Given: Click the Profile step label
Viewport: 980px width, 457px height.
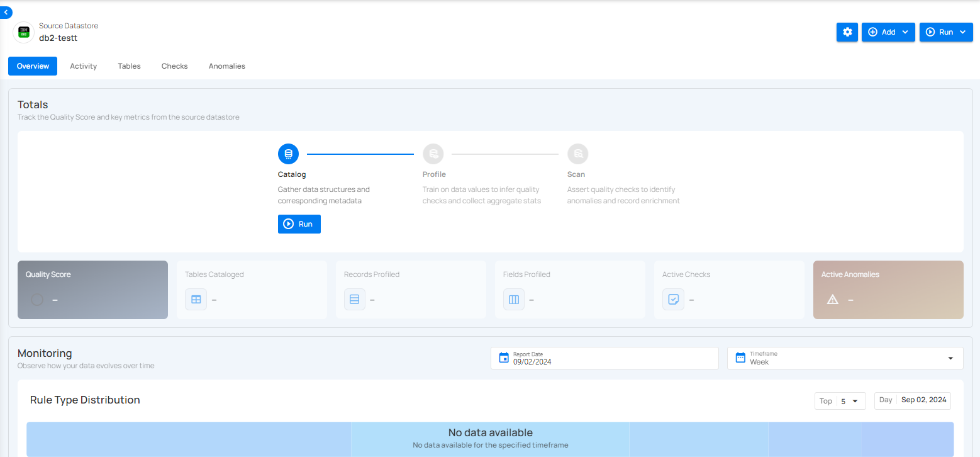Looking at the screenshot, I should [x=434, y=174].
